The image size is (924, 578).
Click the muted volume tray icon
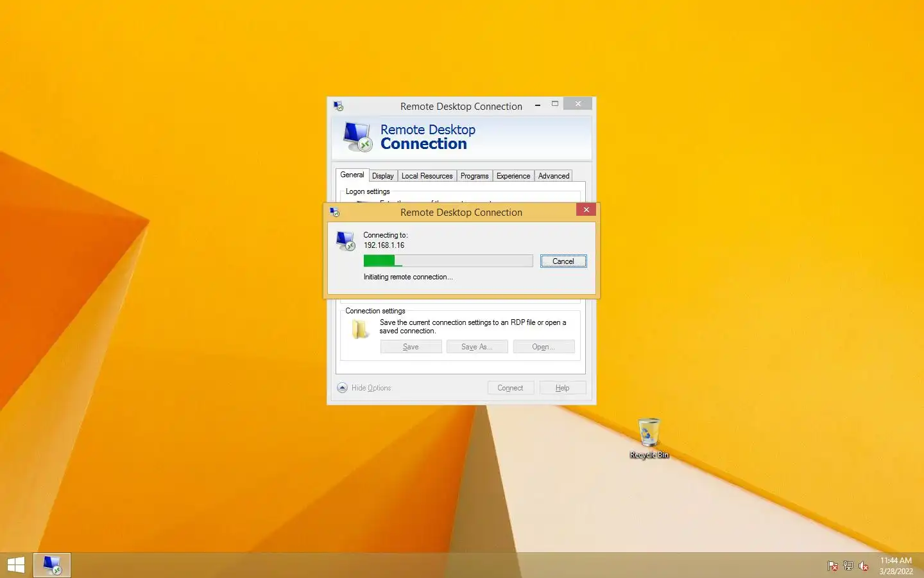[864, 566]
